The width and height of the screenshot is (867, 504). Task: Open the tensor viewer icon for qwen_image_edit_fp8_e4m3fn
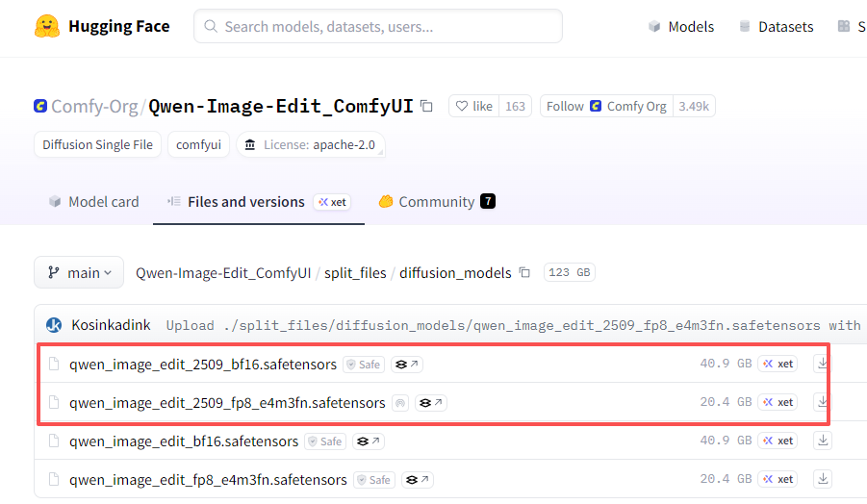click(x=418, y=480)
